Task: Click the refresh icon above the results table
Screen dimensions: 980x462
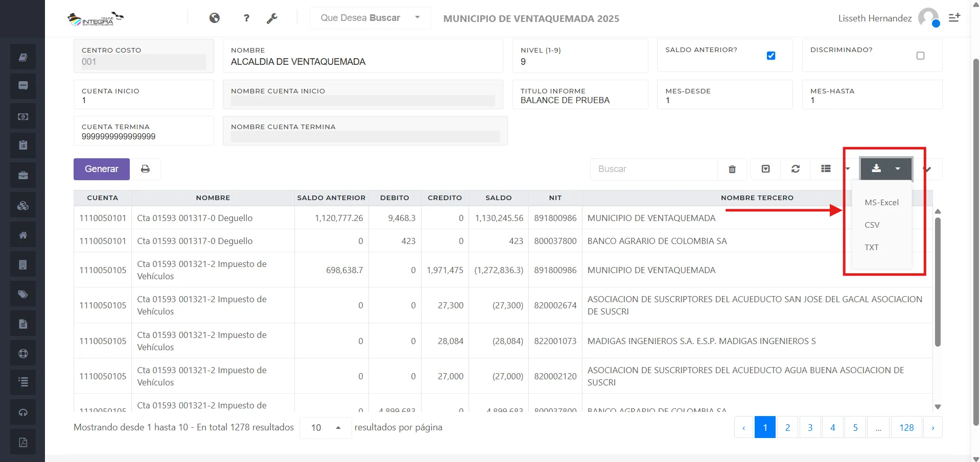Action: click(795, 169)
